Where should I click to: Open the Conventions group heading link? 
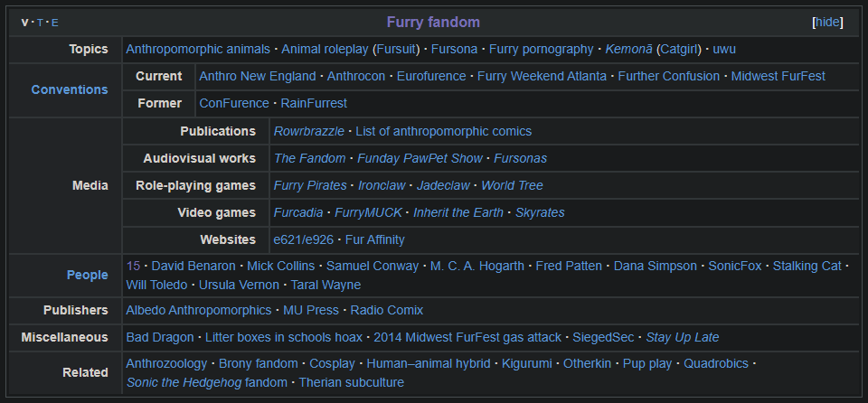click(70, 89)
